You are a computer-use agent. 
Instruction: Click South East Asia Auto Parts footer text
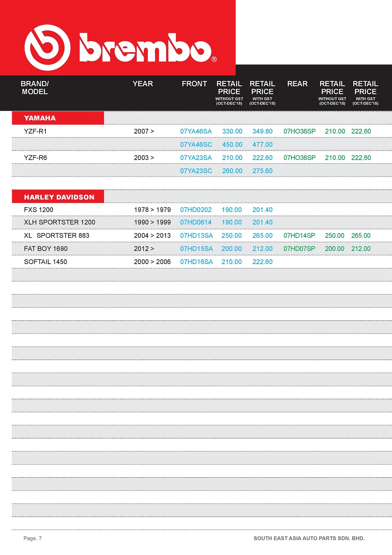pos(309,538)
